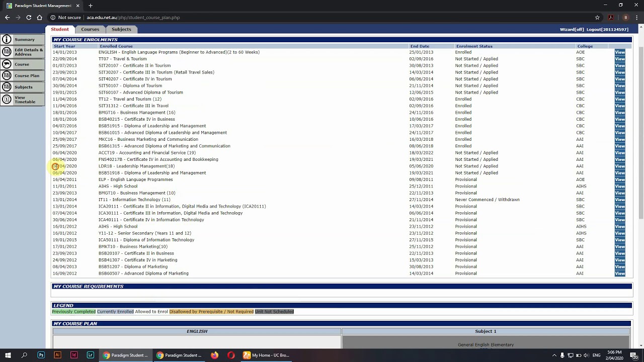644x362 pixels.
Task: View the IT11 Information Technology enrolment
Action: coord(620,200)
